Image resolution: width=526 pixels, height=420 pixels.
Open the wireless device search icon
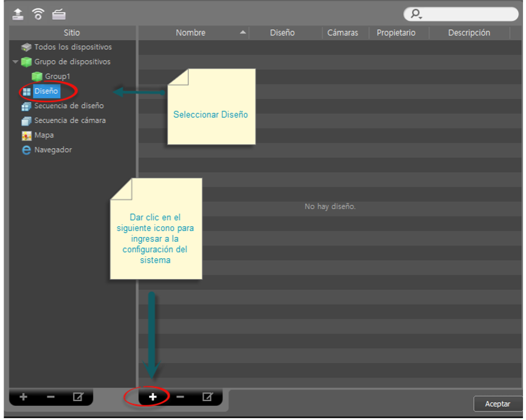point(38,14)
